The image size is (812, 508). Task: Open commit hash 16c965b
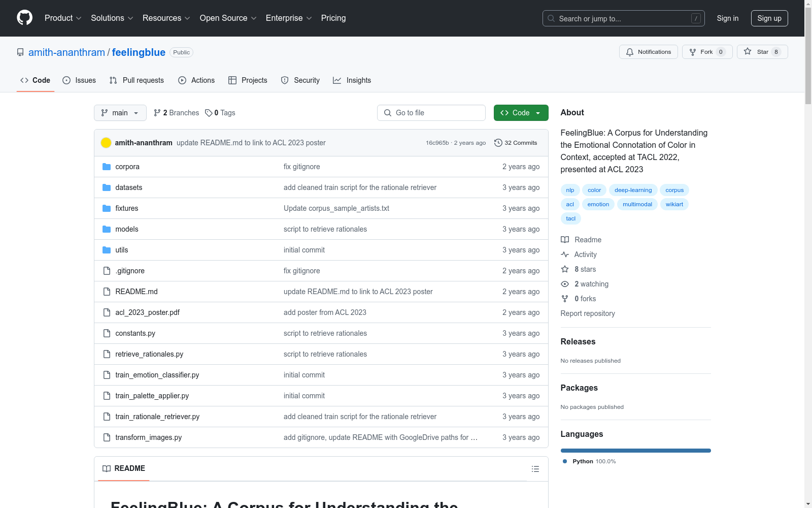437,143
